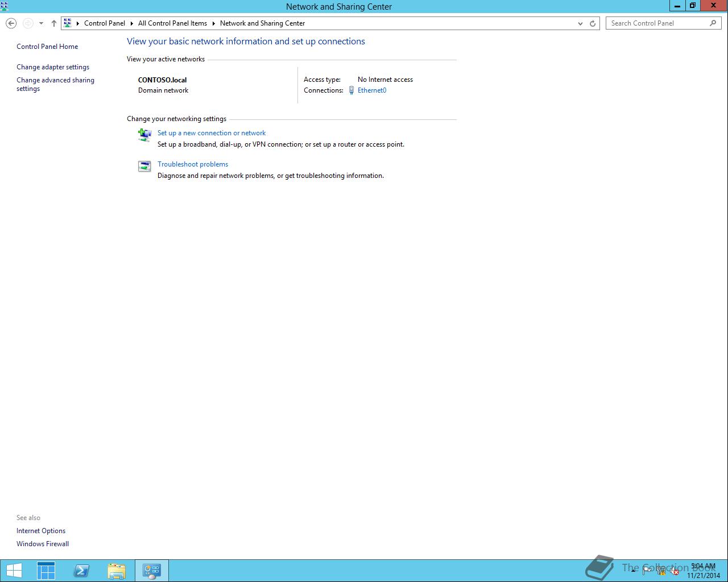Close the Network and Sharing Center window
The height and width of the screenshot is (582, 728).
[x=713, y=6]
